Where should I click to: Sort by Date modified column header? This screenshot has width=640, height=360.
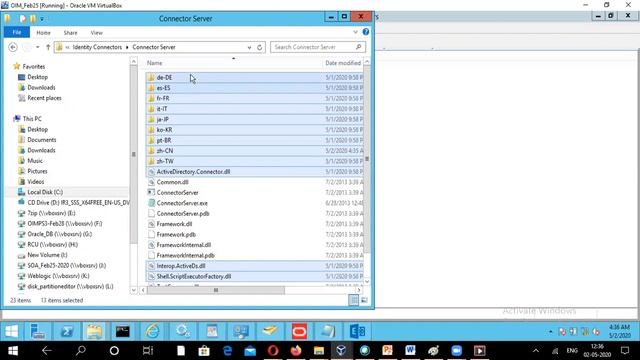pyautogui.click(x=343, y=63)
